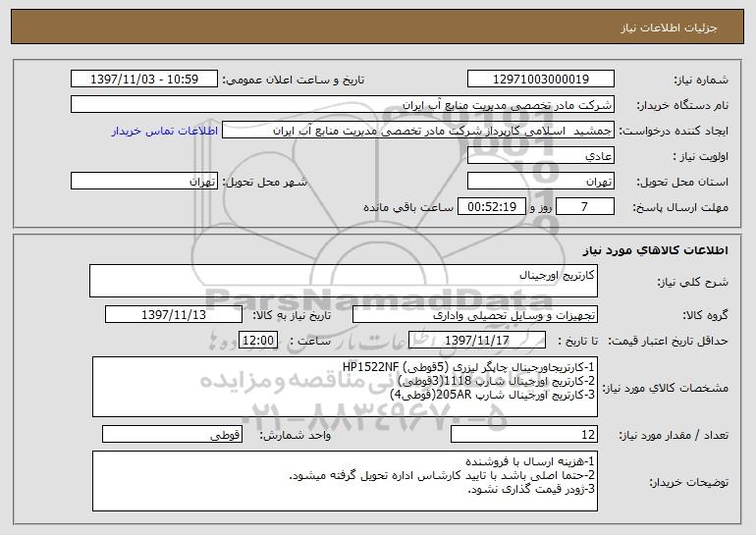Click the label توضیحات خریدار
The height and width of the screenshot is (535, 756).
point(689,482)
